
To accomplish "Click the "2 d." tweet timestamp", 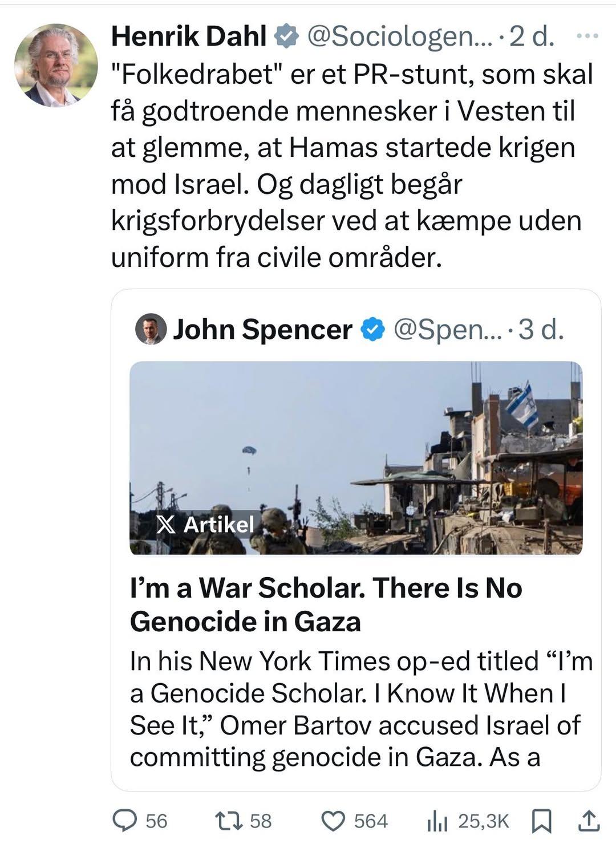I will point(531,36).
